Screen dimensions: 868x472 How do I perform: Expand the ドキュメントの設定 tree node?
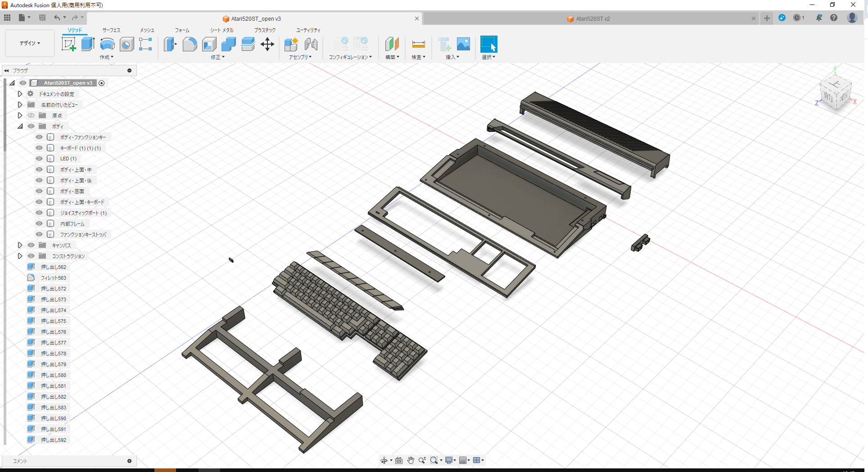point(20,93)
